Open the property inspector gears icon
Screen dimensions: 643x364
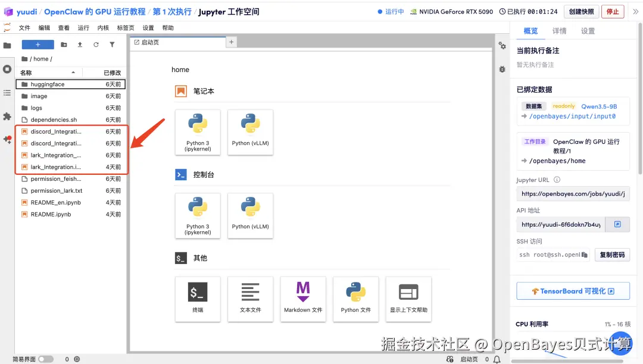coord(502,46)
